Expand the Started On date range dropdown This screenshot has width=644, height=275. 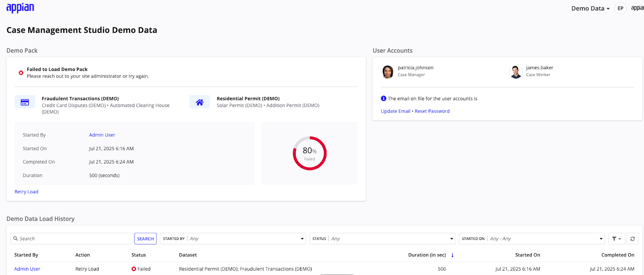pos(532,239)
